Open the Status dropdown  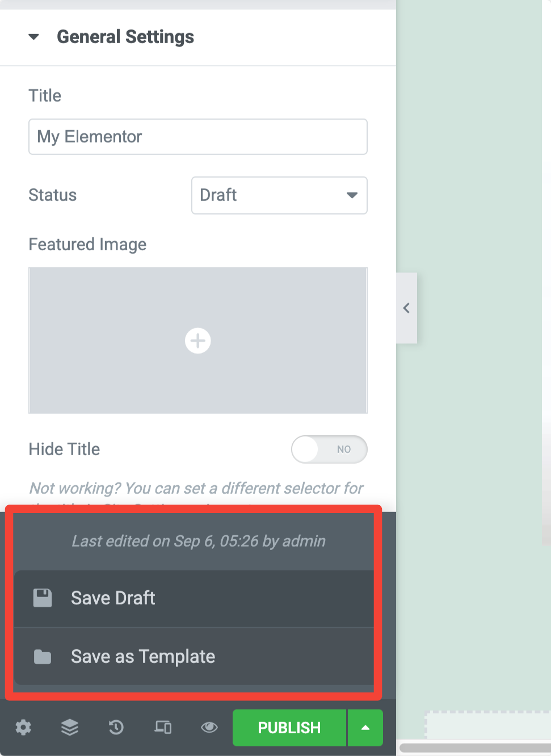(279, 195)
